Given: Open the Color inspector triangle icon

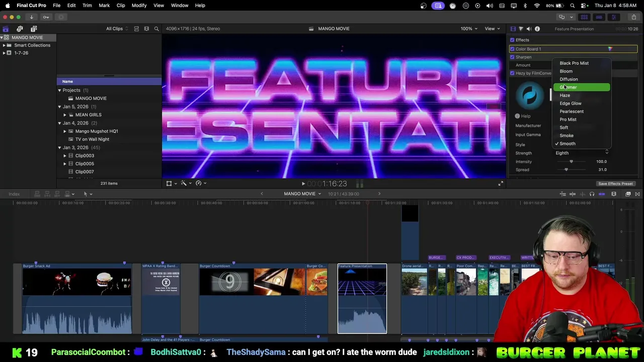Looking at the screenshot, I should point(521,29).
